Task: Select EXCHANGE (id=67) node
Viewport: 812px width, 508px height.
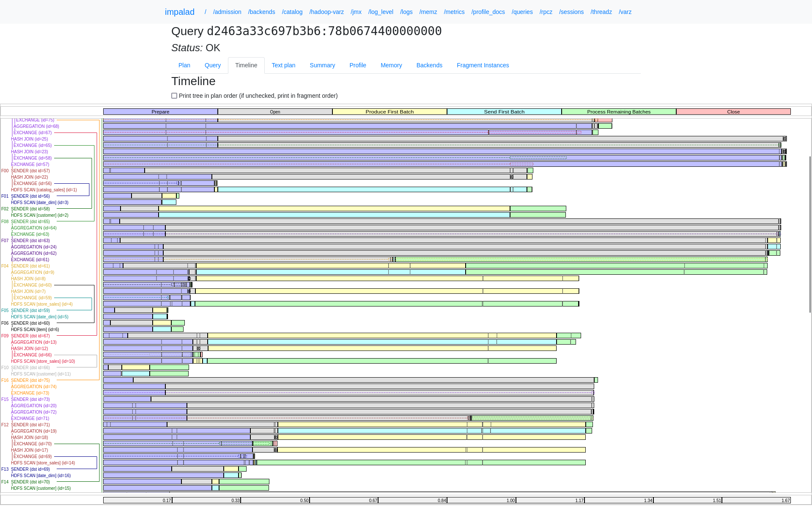Action: (32, 133)
